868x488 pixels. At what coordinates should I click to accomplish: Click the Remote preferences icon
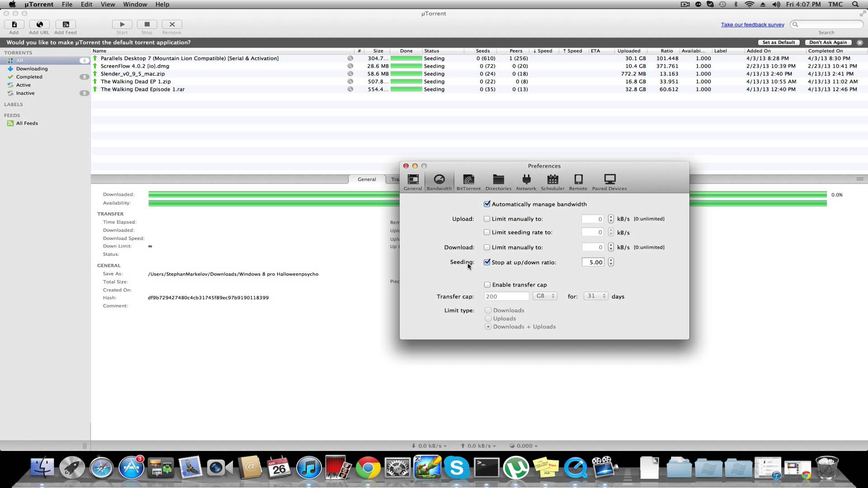click(x=578, y=182)
